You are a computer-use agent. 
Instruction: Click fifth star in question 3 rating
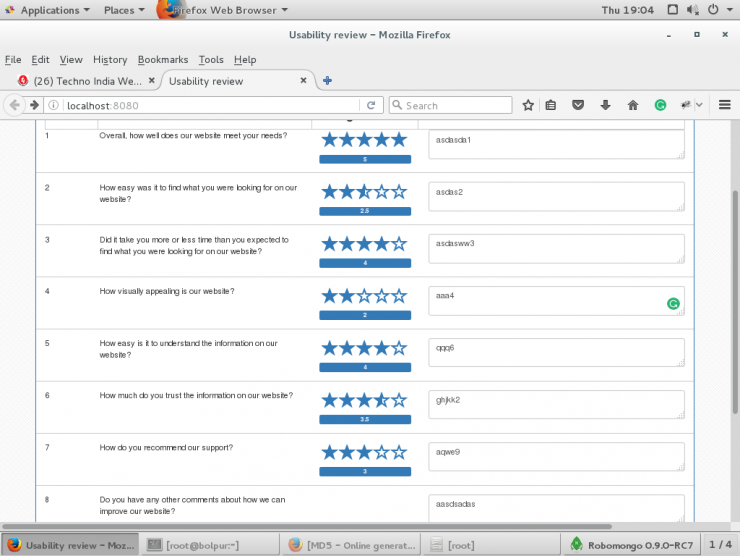399,244
